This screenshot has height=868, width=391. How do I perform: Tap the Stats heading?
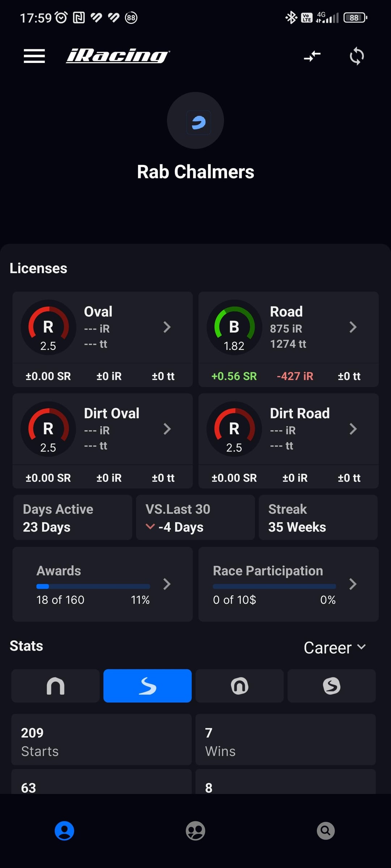pos(26,646)
